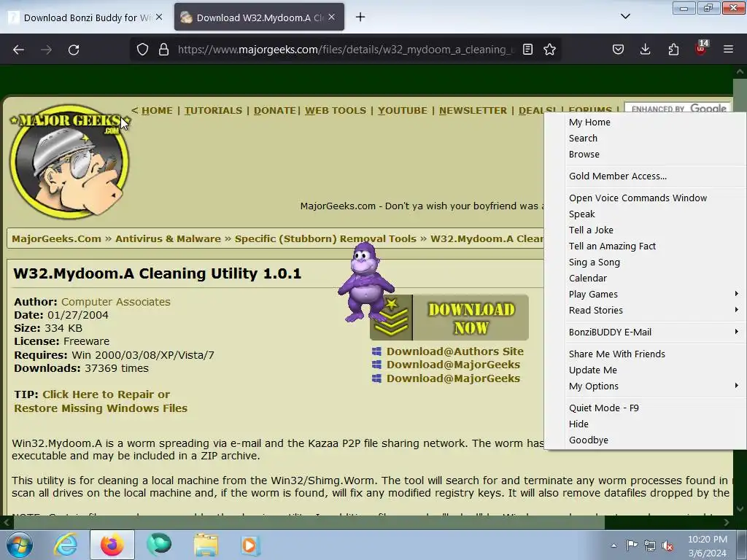Reload the current page
This screenshot has width=747, height=560.
point(74,50)
